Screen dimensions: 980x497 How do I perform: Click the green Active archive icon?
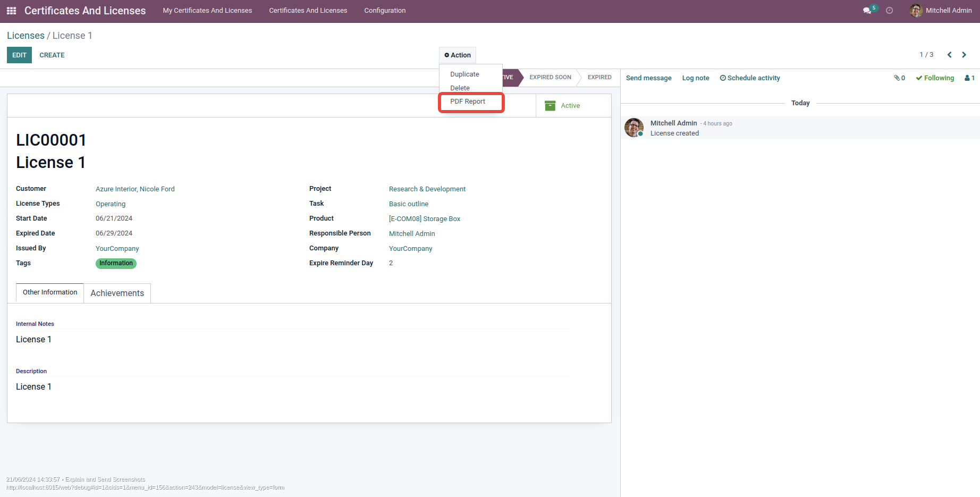pyautogui.click(x=550, y=106)
